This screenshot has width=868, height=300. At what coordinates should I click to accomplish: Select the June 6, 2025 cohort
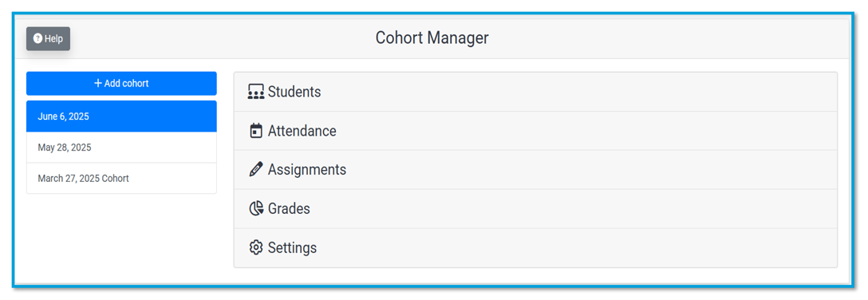(121, 116)
